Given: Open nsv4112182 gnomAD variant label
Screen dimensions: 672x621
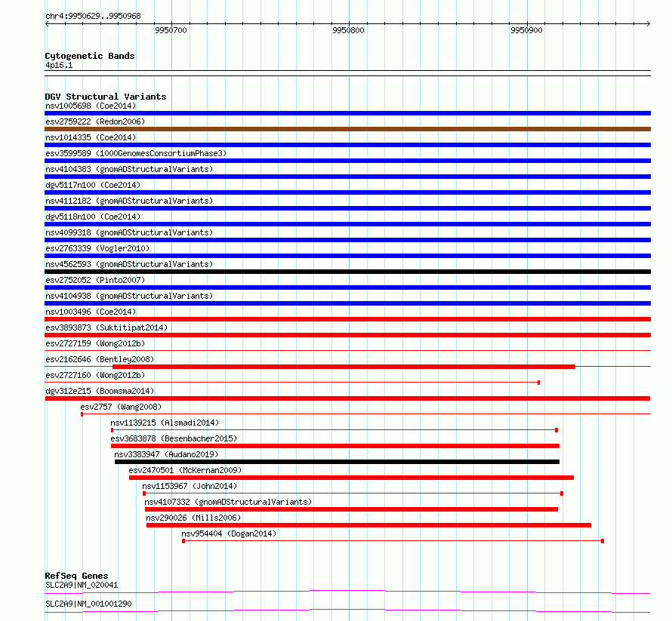Looking at the screenshot, I should (x=129, y=201).
